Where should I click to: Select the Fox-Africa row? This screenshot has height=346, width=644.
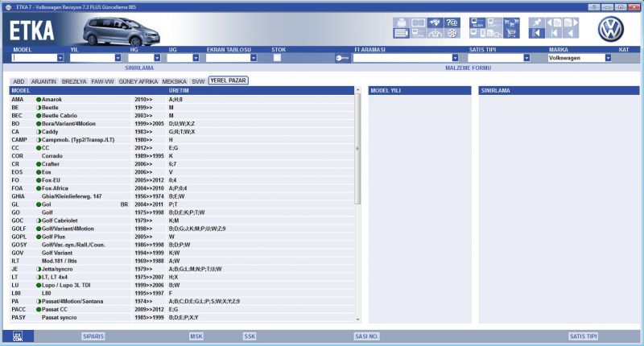click(182, 188)
